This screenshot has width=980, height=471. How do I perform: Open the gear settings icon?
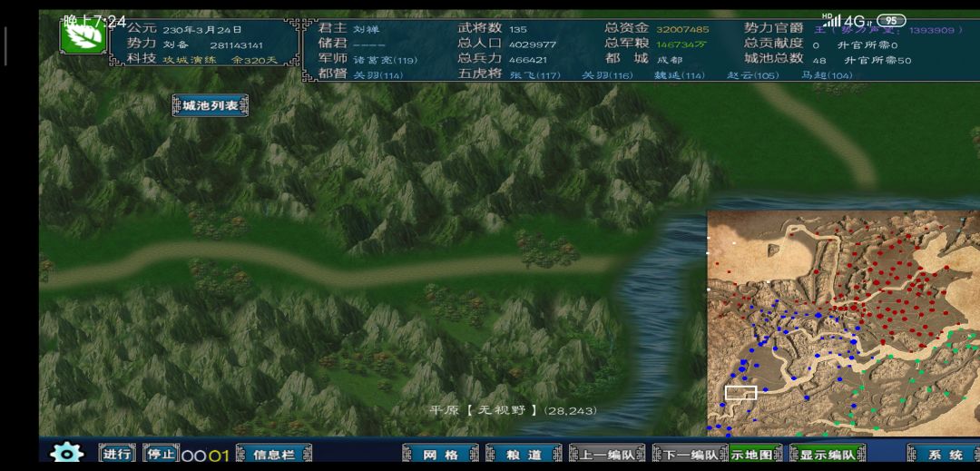pos(67,453)
